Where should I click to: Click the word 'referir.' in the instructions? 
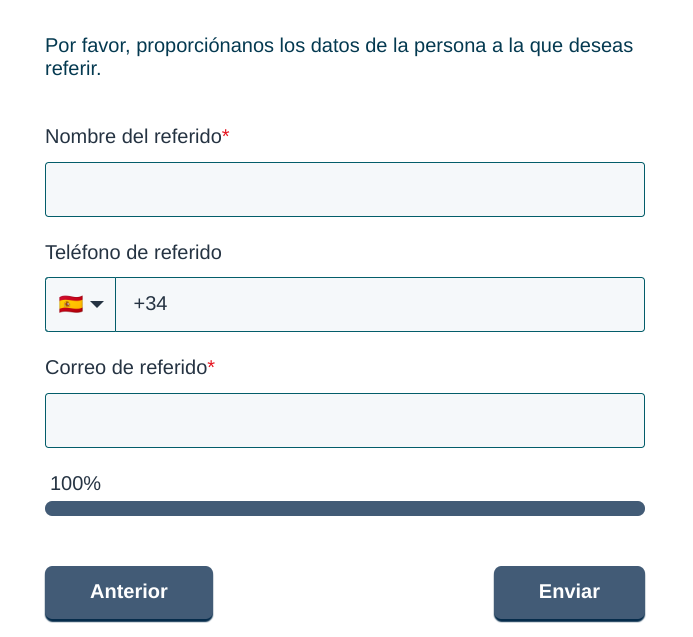[73, 70]
